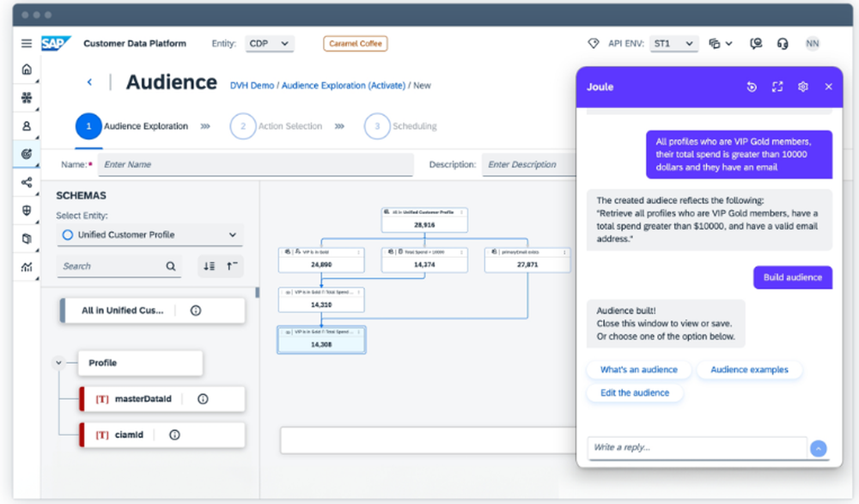This screenshot has width=859, height=504.
Task: Open the NN user avatar menu
Action: click(813, 43)
